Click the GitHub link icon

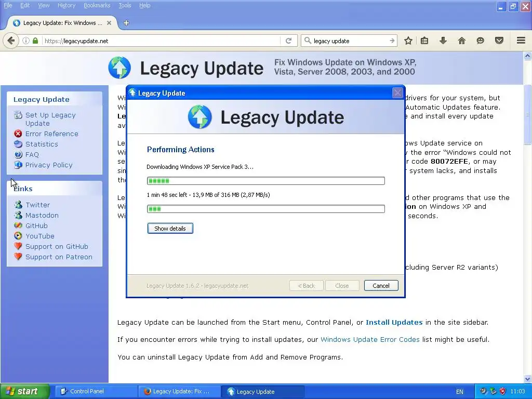(x=18, y=225)
